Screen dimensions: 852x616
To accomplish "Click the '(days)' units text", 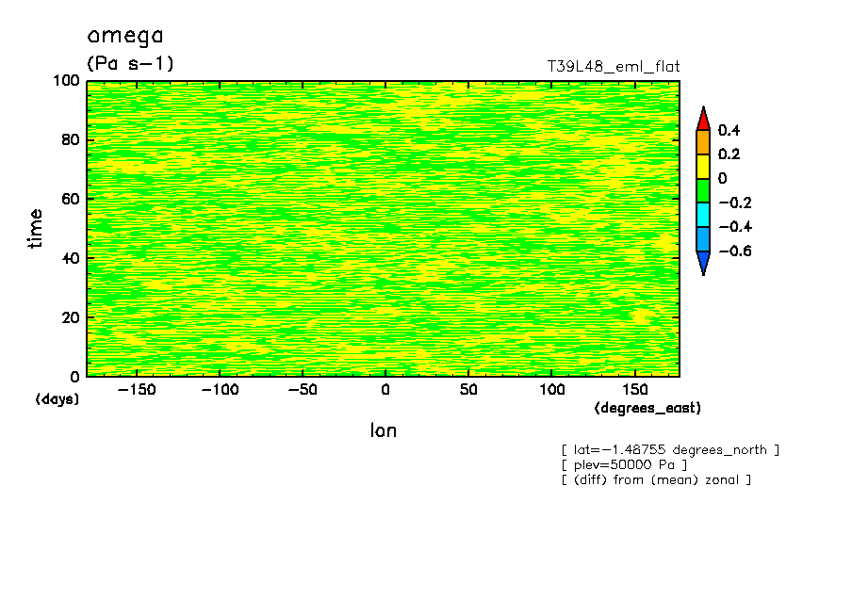I will point(57,399).
